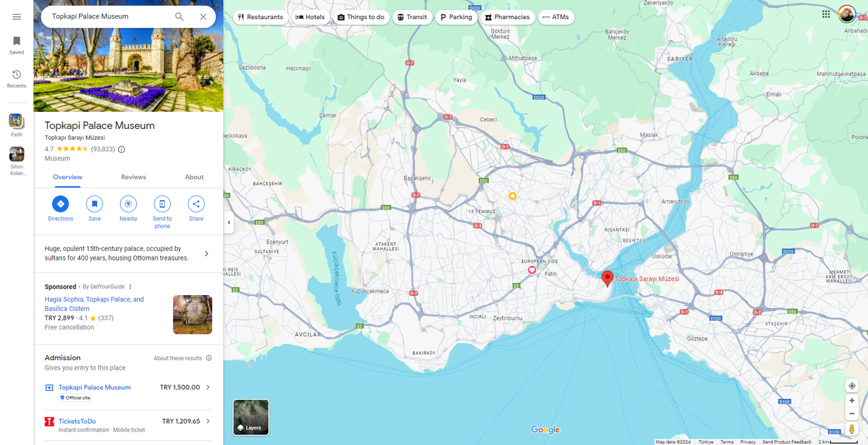Open the Terms footer link
868x445 pixels.
tap(727, 442)
